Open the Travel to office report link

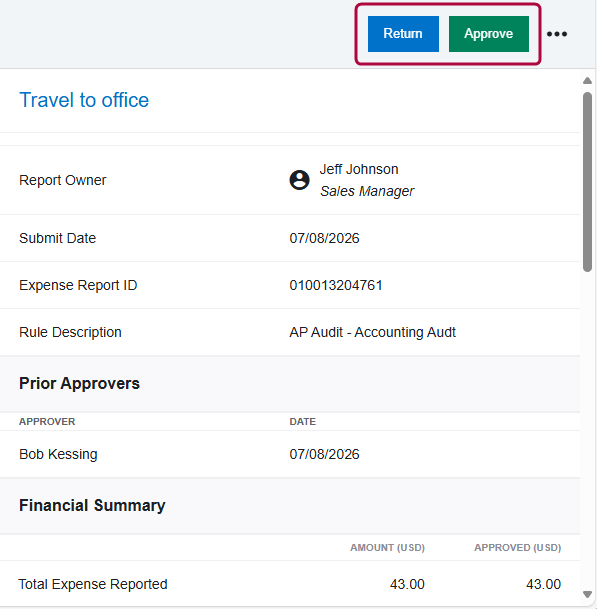point(84,100)
